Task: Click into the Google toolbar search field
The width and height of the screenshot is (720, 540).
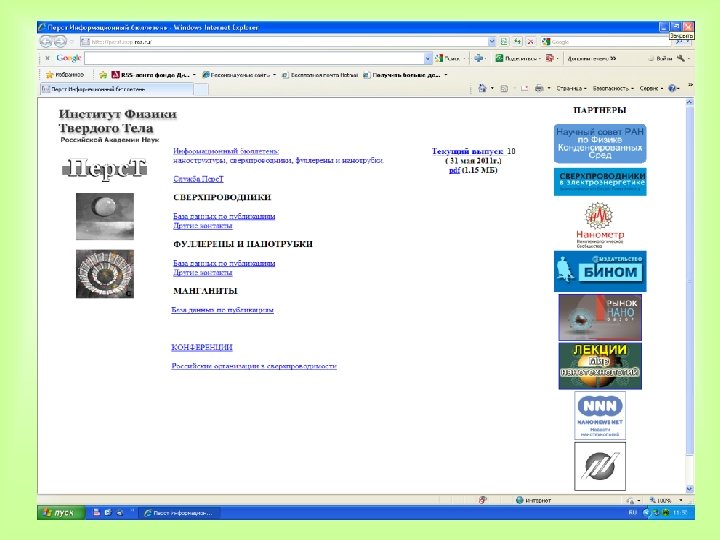Action: point(254,58)
